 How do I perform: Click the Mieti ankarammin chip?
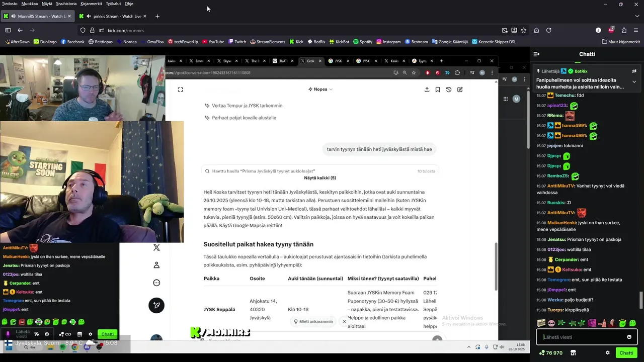point(313,321)
